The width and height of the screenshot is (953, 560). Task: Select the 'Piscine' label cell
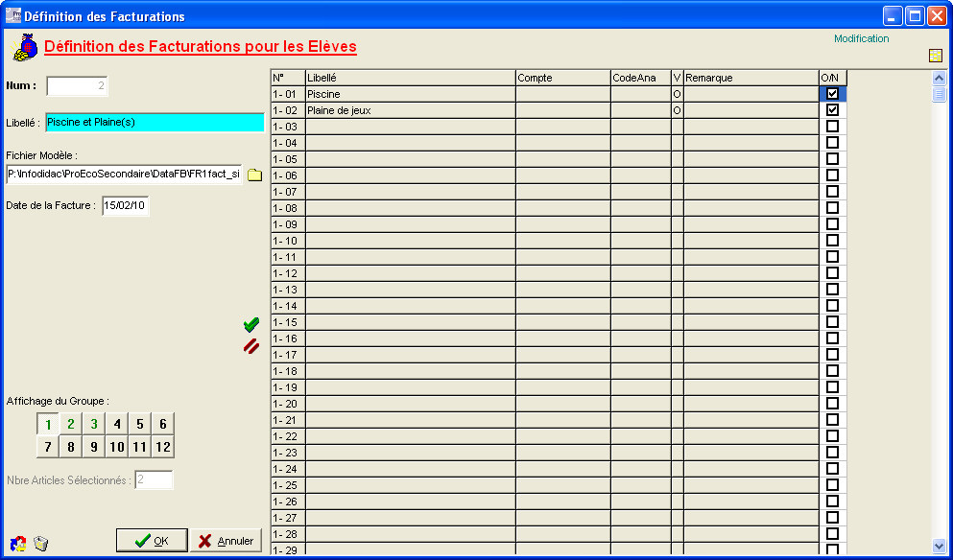tap(410, 94)
